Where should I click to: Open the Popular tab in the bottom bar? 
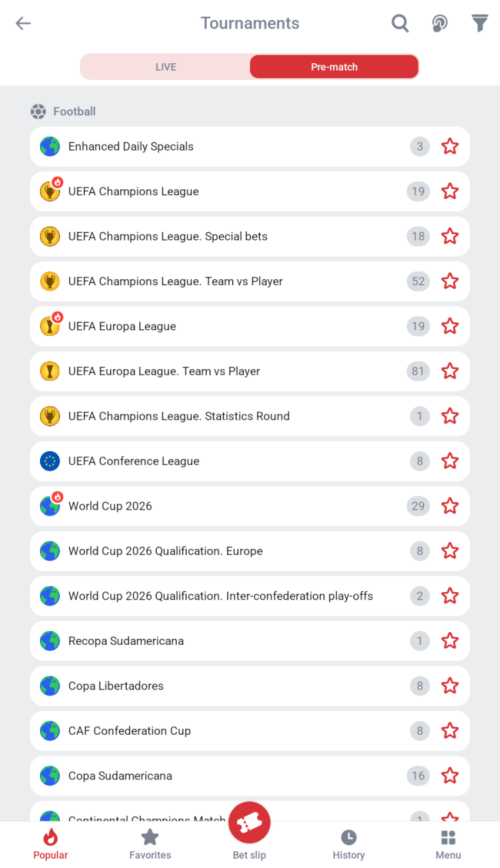pyautogui.click(x=51, y=843)
